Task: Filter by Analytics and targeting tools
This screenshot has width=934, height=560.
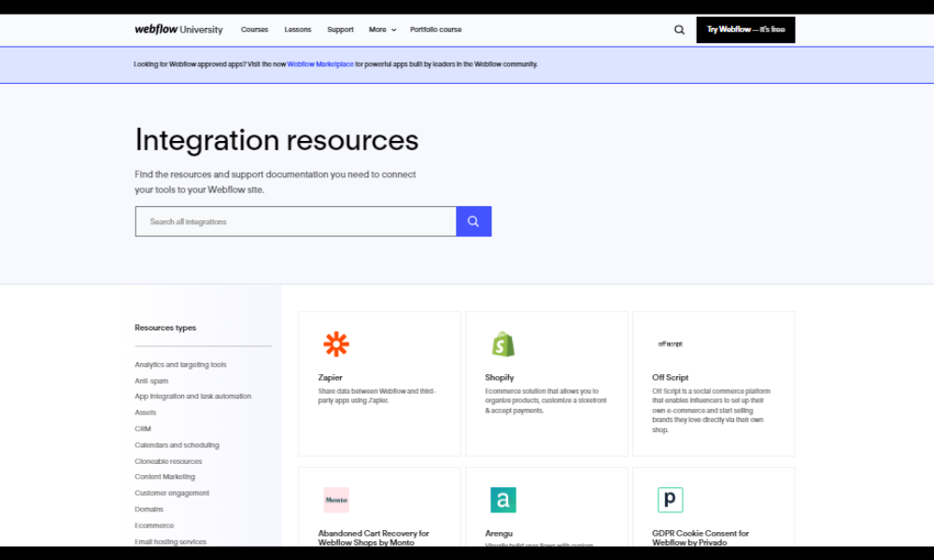Action: point(180,364)
